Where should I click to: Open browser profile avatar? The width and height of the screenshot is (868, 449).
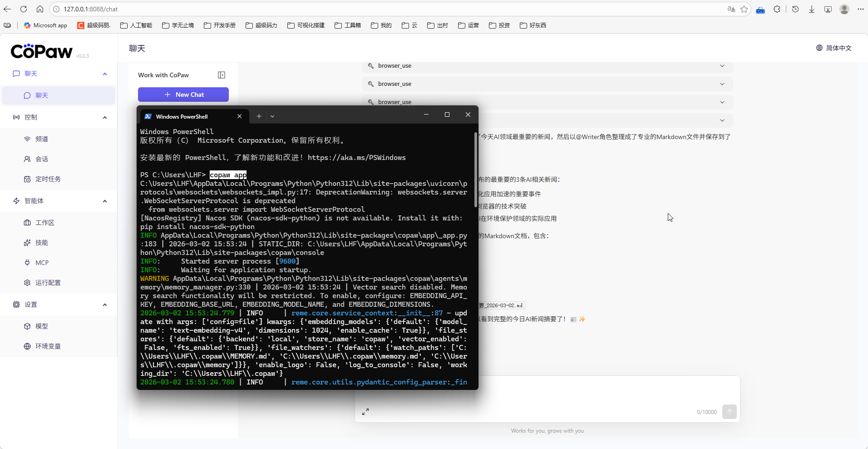(844, 9)
